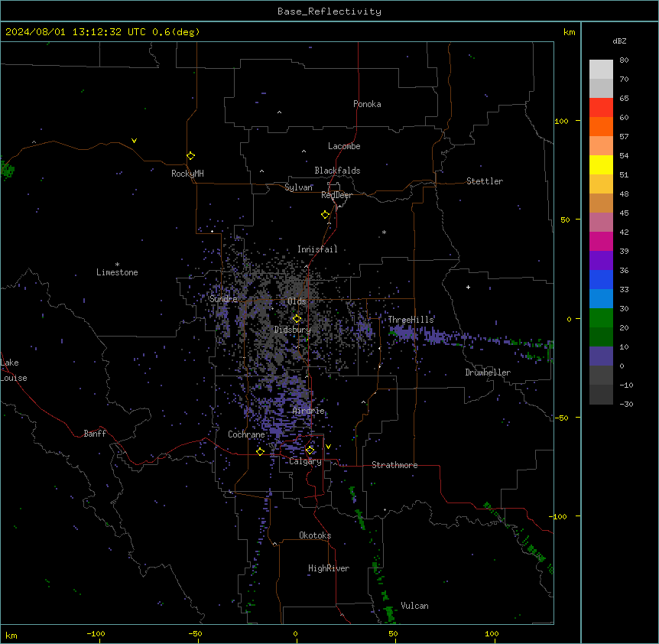Screen dimensions: 659x644
Task: Click the white plus marker north of Drumheller
Action: pyautogui.click(x=468, y=287)
